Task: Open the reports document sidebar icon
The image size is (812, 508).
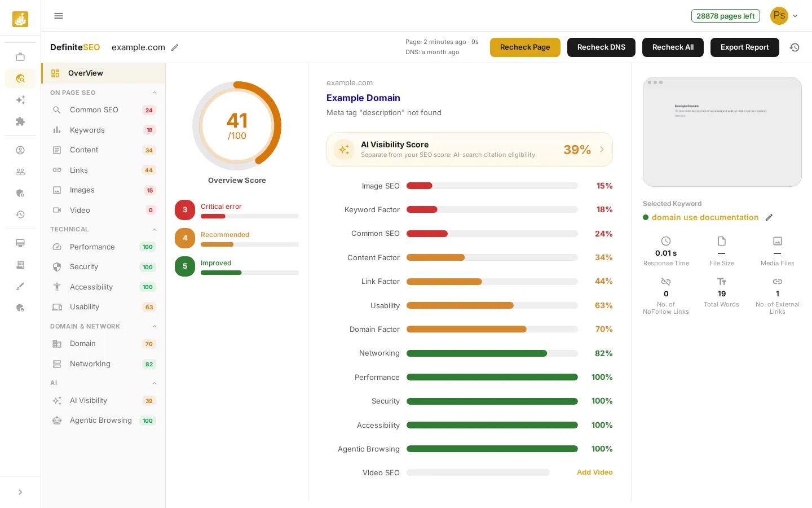Action: 20,265
